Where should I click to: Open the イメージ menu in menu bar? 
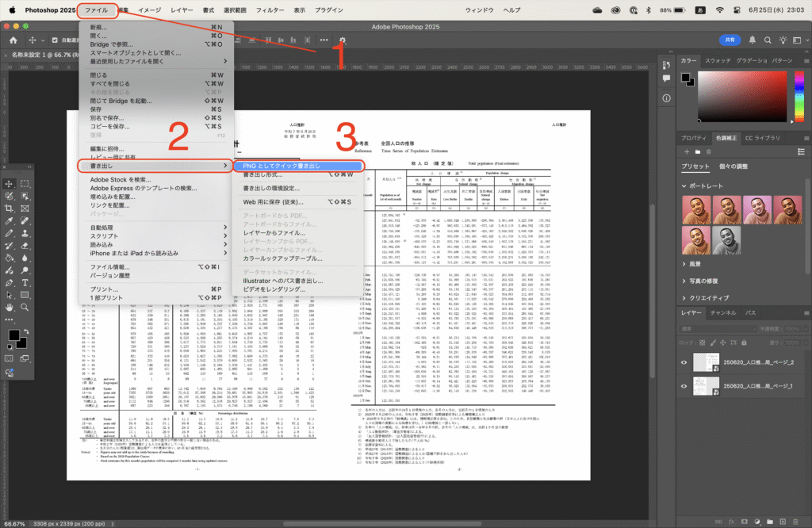(x=149, y=10)
